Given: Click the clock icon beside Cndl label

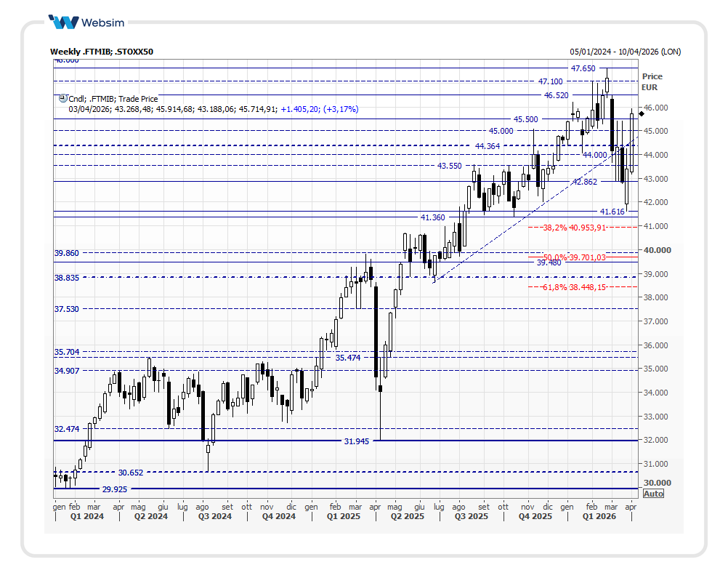Looking at the screenshot, I should point(62,98).
